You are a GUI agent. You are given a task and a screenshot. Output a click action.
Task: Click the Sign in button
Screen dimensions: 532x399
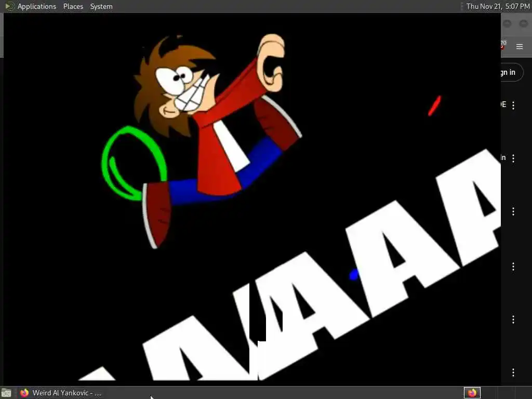pos(512,72)
